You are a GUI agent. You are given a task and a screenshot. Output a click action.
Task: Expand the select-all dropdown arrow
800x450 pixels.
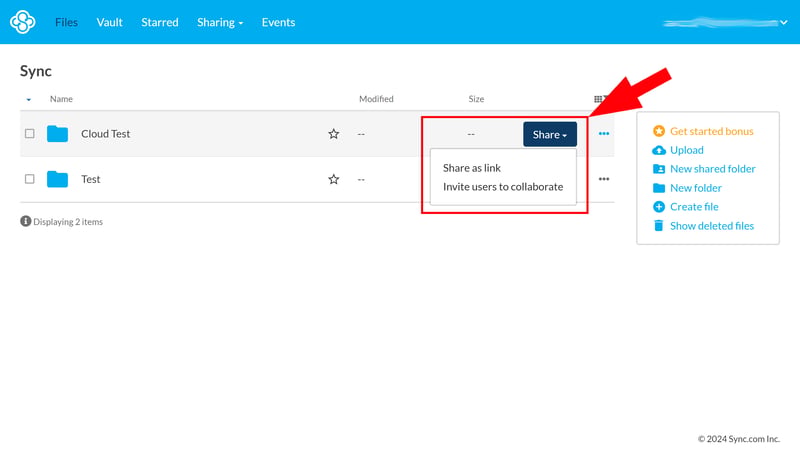click(x=28, y=100)
